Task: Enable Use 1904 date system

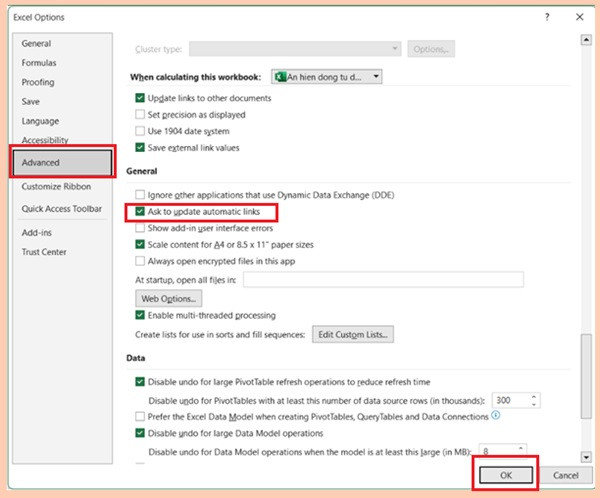Action: pos(140,131)
